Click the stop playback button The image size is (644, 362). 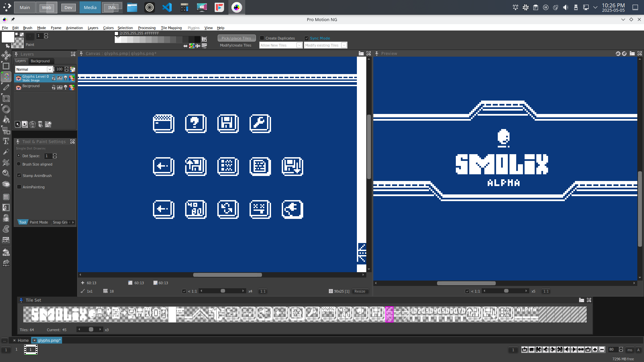pyautogui.click(x=532, y=350)
